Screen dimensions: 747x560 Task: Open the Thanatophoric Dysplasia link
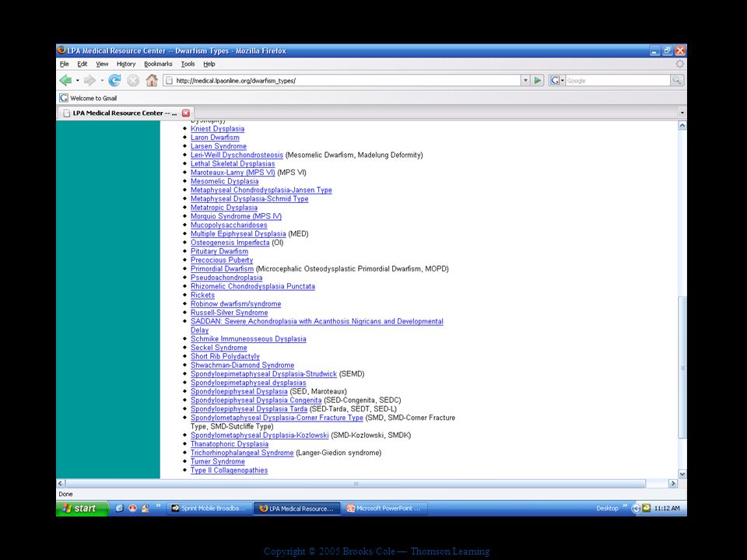[x=230, y=444]
